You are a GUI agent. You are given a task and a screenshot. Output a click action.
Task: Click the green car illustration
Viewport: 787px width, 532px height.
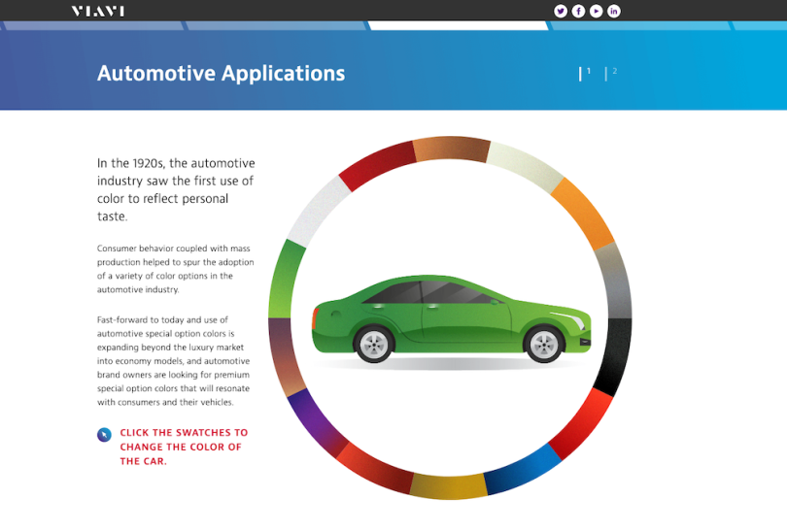click(451, 318)
